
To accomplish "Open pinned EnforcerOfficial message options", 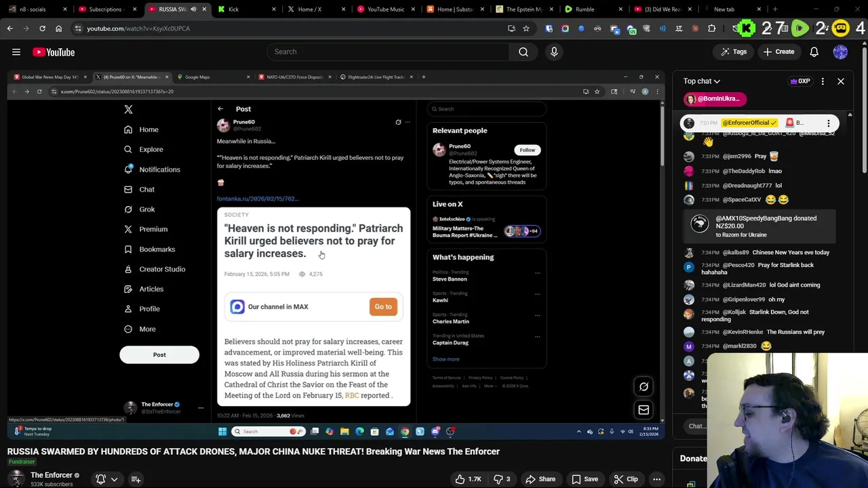I will (x=829, y=123).
